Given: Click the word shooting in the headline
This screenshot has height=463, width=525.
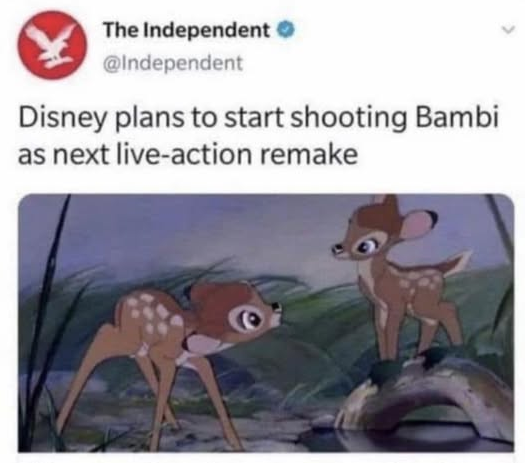Looking at the screenshot, I should [x=349, y=120].
